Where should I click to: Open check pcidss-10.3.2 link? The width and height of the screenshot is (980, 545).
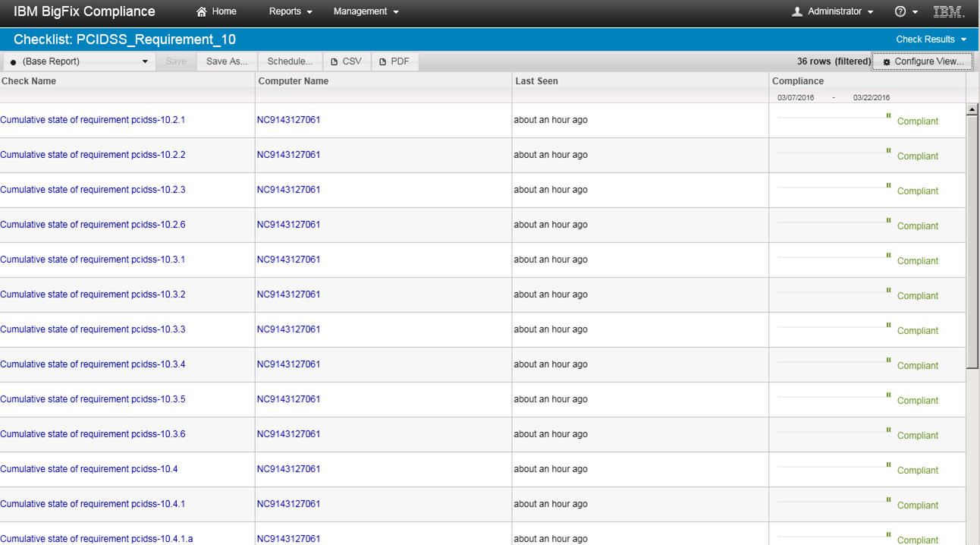[93, 295]
